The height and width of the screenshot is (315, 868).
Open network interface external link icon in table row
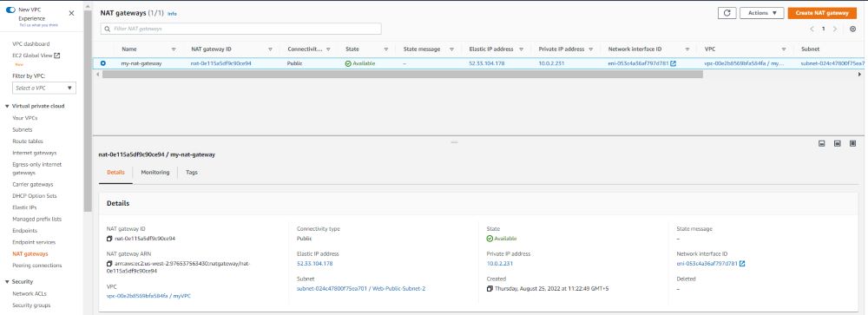(674, 63)
